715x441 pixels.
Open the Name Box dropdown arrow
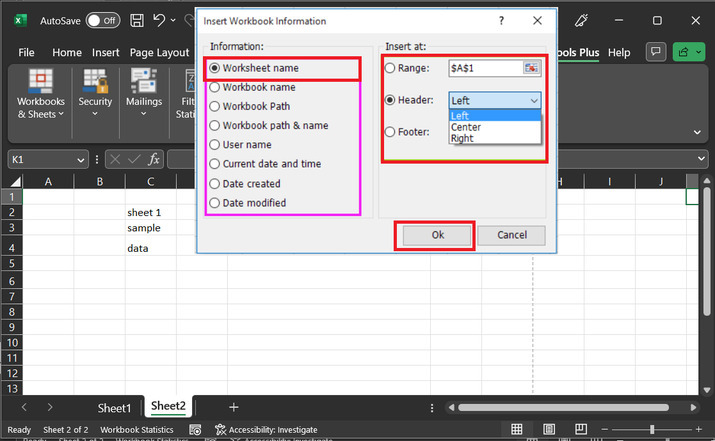[x=81, y=160]
